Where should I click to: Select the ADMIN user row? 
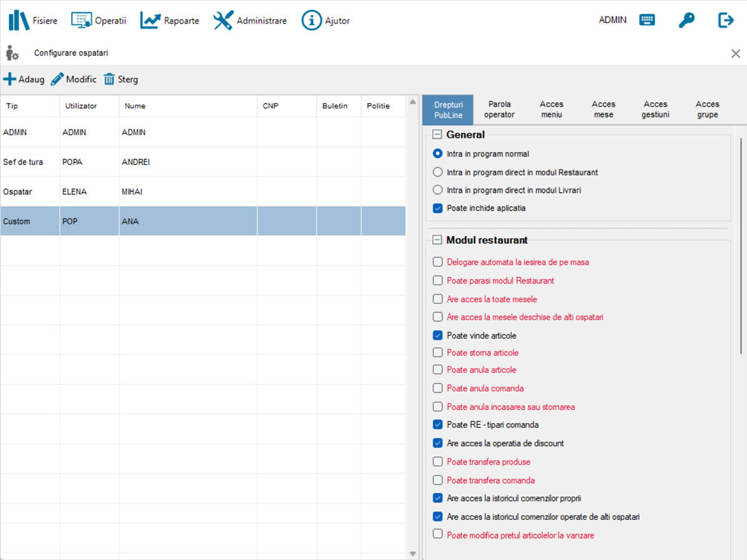[203, 133]
